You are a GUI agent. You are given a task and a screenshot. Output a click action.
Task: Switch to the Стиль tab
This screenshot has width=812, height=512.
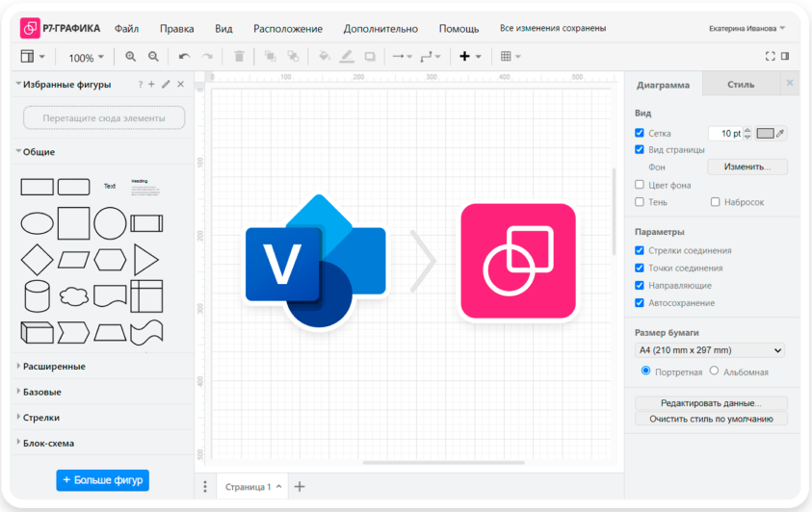point(741,85)
